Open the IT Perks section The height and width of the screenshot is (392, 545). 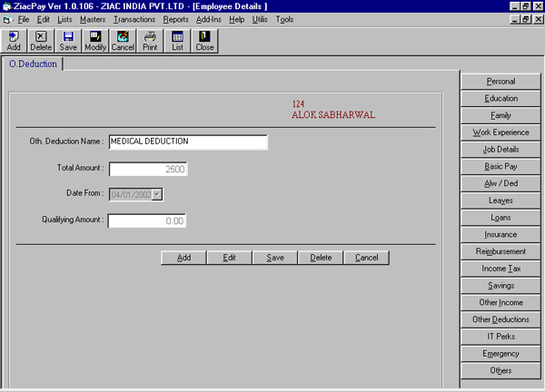pos(500,337)
